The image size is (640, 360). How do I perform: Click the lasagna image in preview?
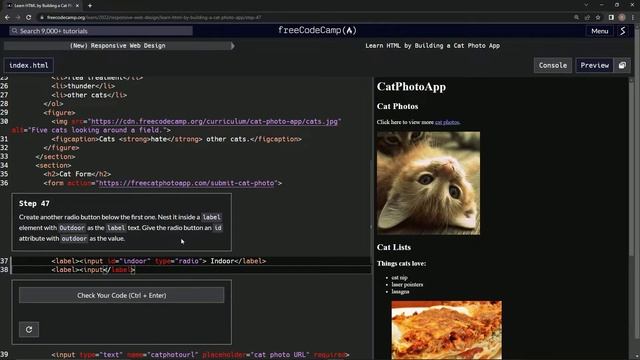pos(447,330)
